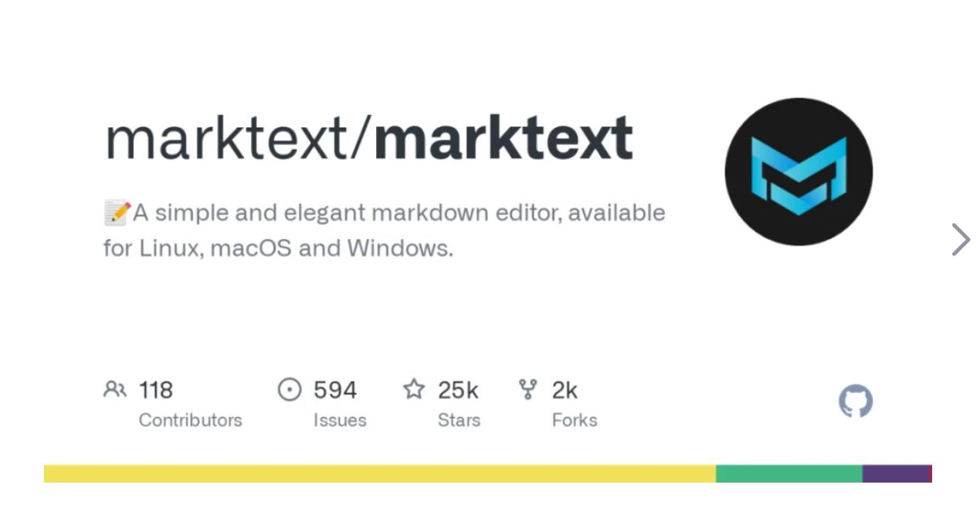
Task: Click the contributors people icon
Action: click(114, 389)
